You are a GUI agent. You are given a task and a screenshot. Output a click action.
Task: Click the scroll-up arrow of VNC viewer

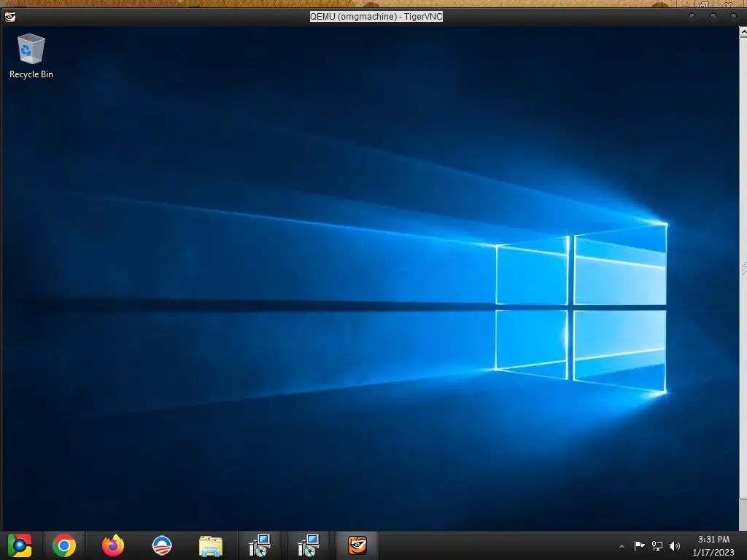pos(743,32)
